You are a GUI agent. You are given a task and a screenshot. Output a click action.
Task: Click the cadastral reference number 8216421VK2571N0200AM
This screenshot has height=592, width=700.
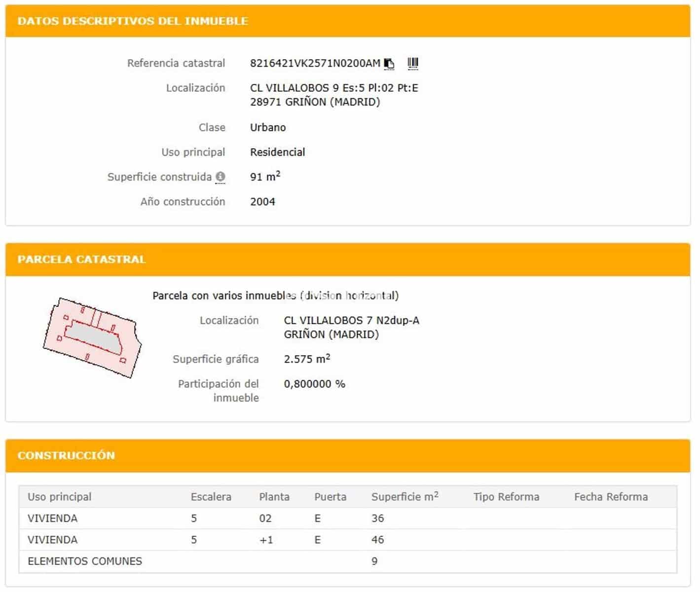(315, 63)
